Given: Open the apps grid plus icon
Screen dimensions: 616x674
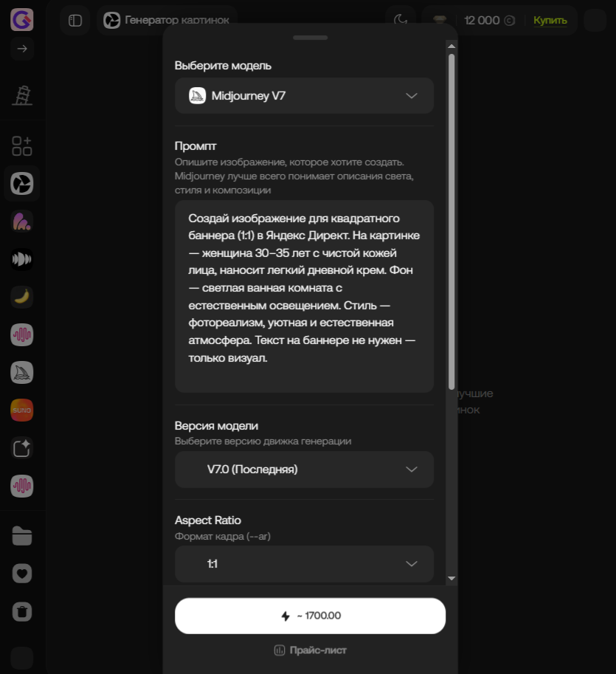Looking at the screenshot, I should (22, 146).
